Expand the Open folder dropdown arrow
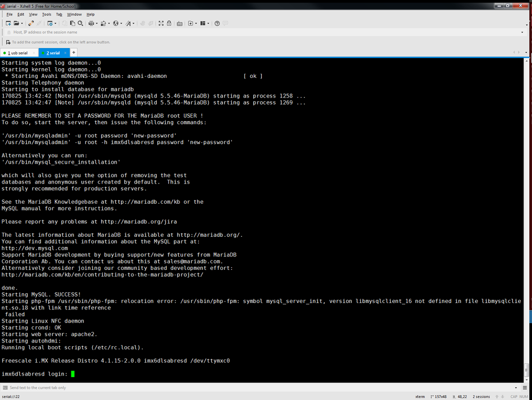This screenshot has height=400, width=532. tap(22, 23)
